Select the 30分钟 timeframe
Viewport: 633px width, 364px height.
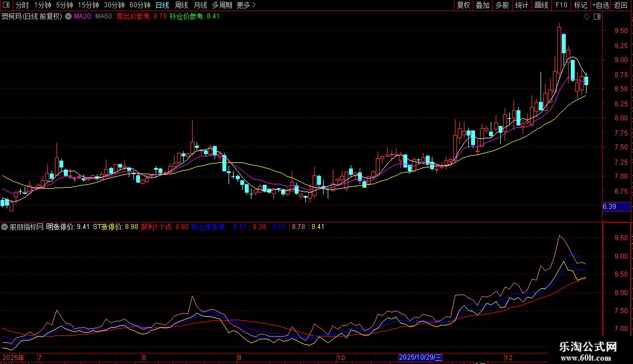[114, 5]
